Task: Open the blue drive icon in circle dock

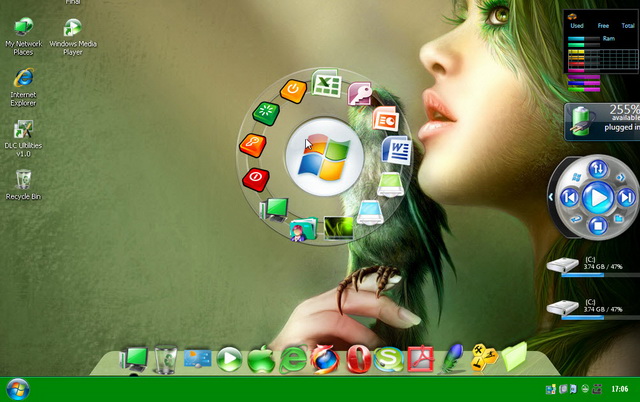Action: click(370, 213)
